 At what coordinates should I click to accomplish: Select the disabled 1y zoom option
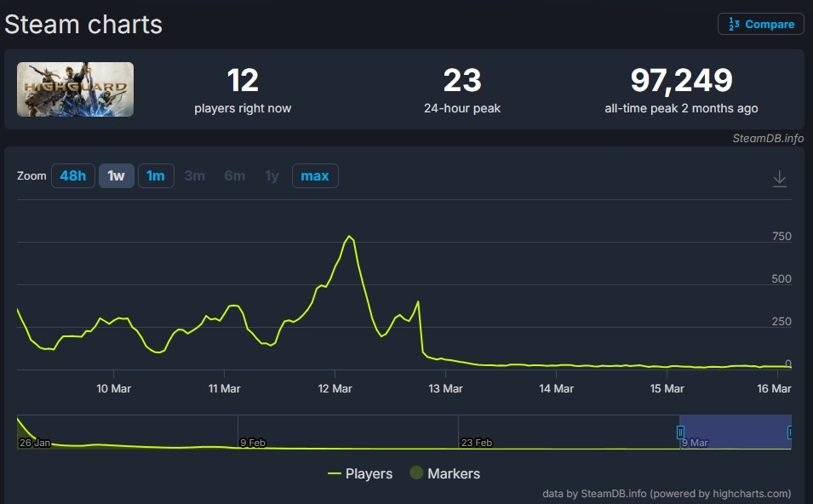272,175
